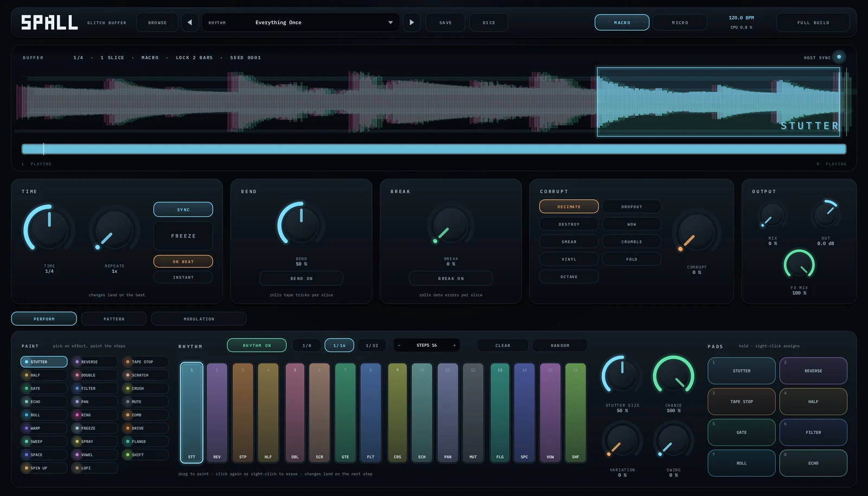Choose the Warp paint effect

(x=44, y=428)
